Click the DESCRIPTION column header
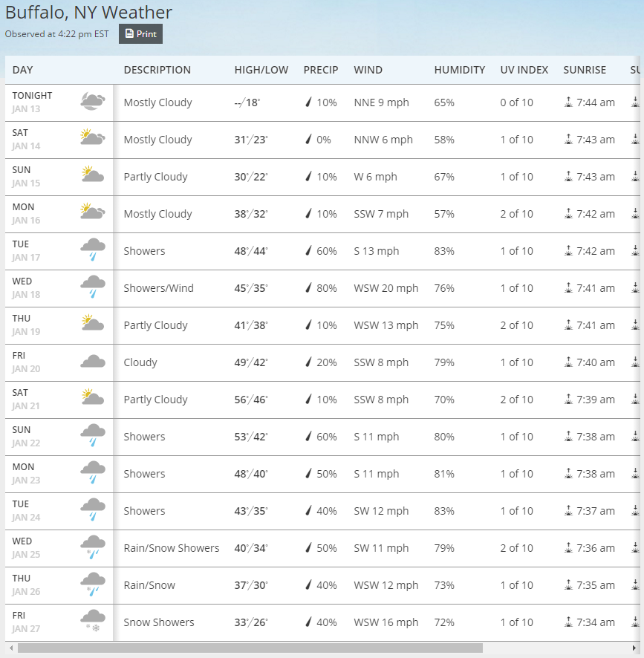Screen dimensions: 644x658 (x=157, y=70)
